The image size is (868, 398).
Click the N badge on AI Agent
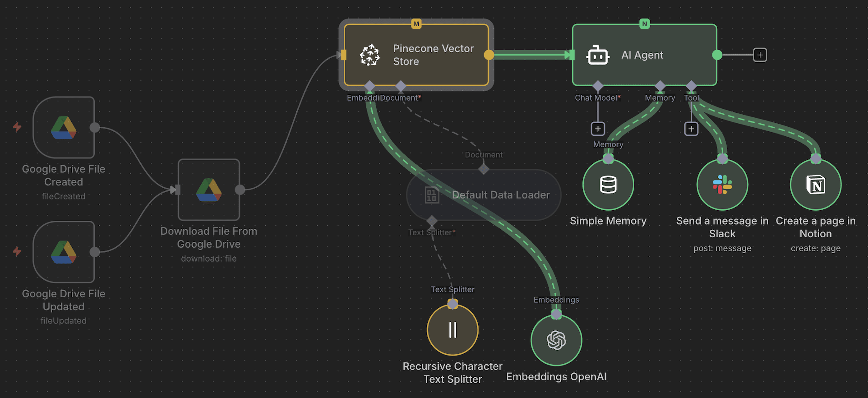tap(645, 23)
